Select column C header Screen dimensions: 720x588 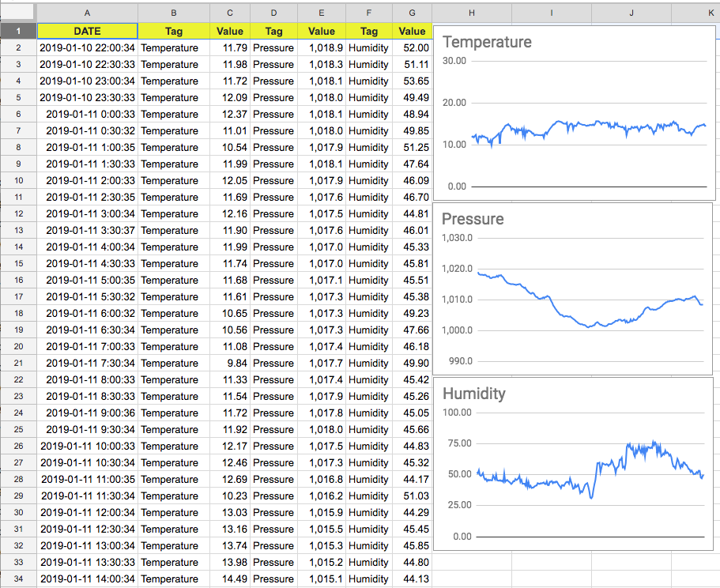coord(229,13)
